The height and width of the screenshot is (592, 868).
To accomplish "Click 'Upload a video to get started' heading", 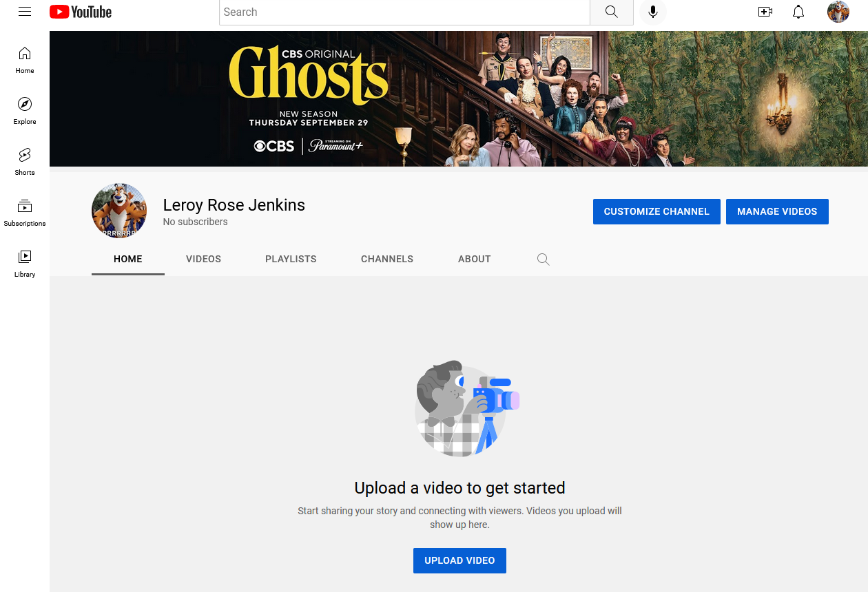I will pyautogui.click(x=459, y=487).
